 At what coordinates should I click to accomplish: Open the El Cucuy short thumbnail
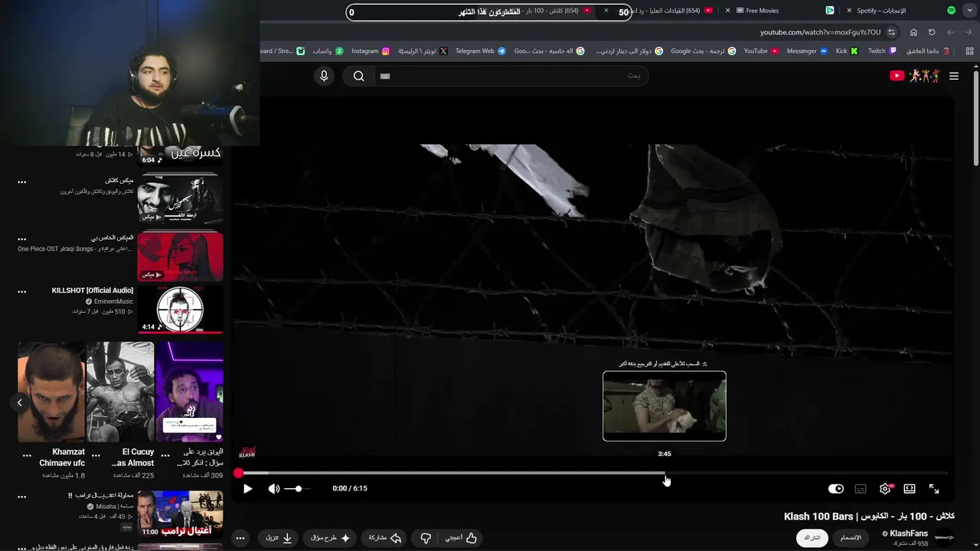[120, 392]
